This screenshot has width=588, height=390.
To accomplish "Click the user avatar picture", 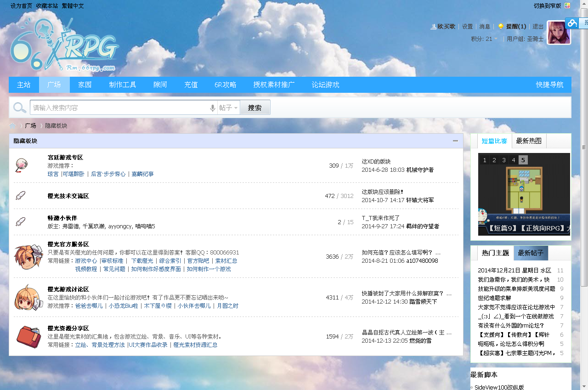I will pyautogui.click(x=559, y=33).
